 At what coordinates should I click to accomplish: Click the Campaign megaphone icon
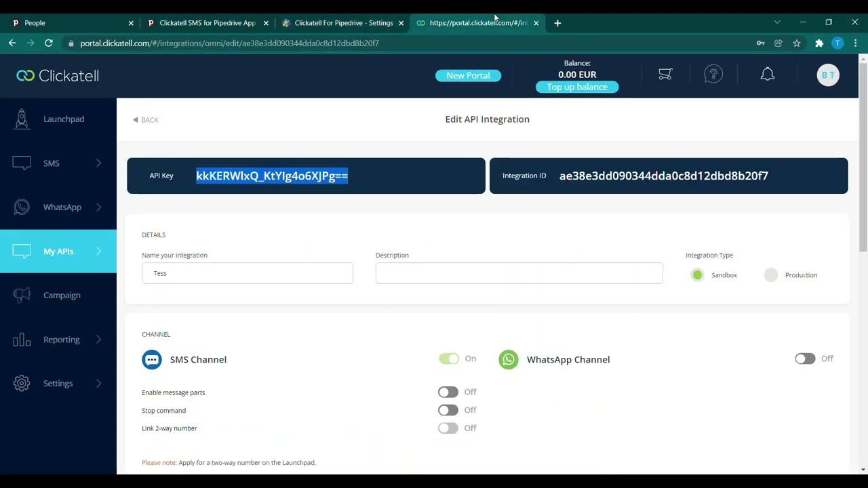tap(22, 296)
